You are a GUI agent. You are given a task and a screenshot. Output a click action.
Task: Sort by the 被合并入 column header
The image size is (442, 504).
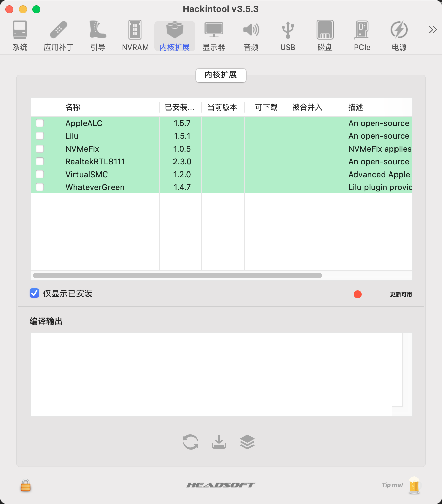click(x=318, y=107)
